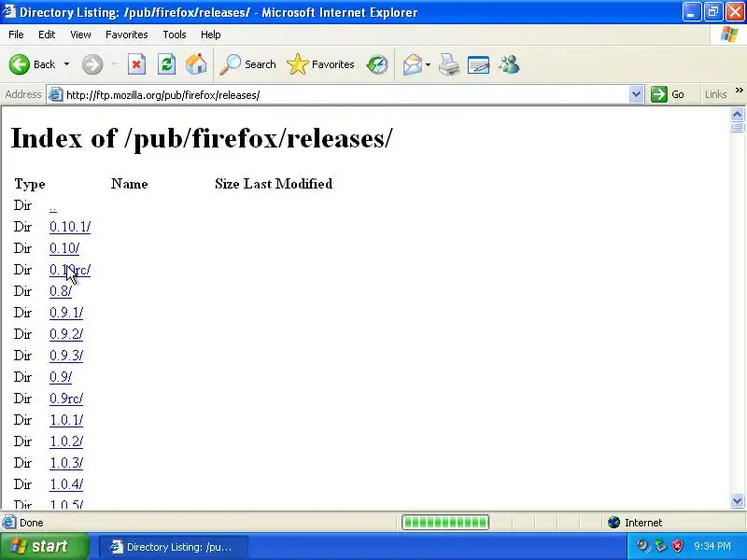Open the 1.0.2/ directory link
Viewport: 747px width, 560px height.
66,441
